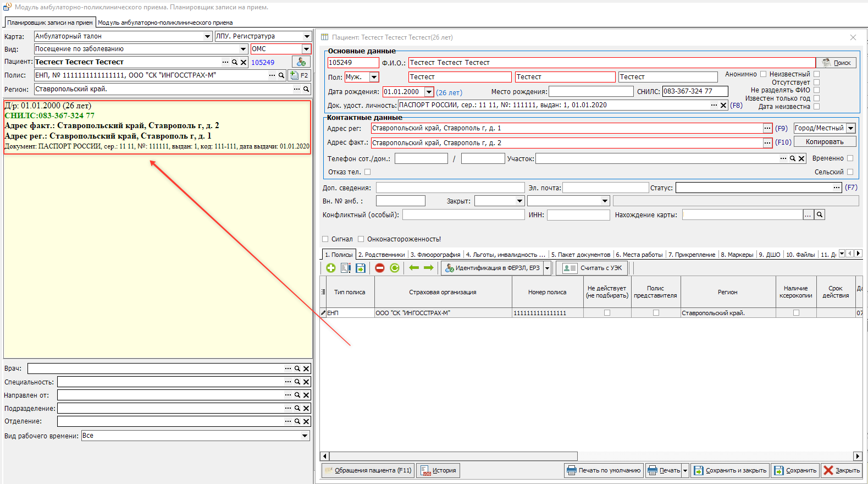
Task: Check the Сельский checkbox
Action: pos(850,172)
